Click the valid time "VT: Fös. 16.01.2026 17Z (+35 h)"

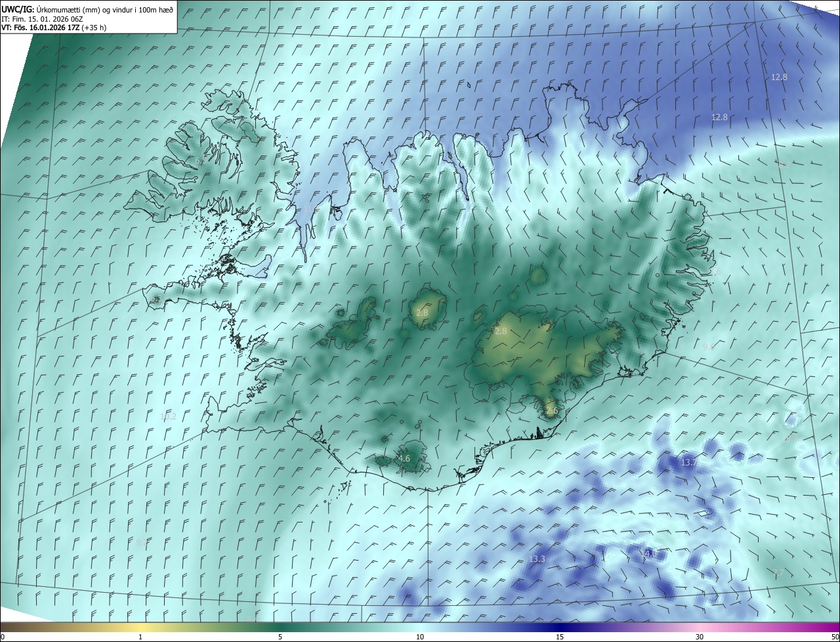pyautogui.click(x=54, y=28)
